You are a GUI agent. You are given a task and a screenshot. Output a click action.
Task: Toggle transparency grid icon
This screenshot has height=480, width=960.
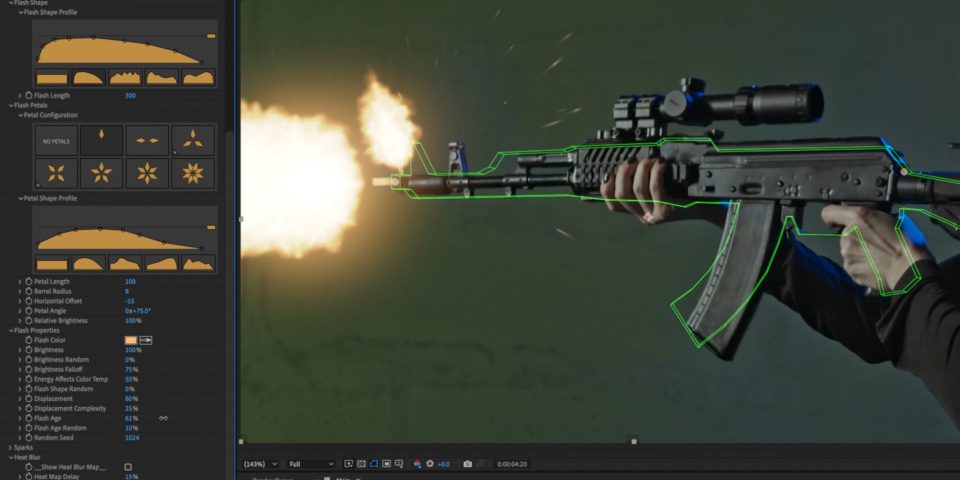coord(361,464)
